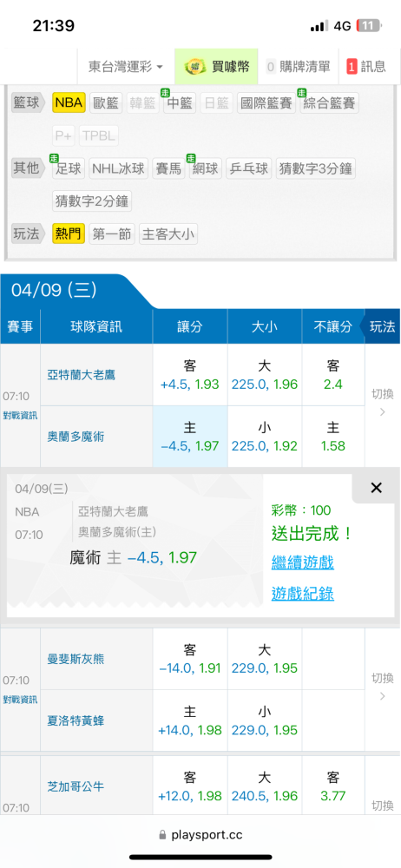Open 亞特蘭大老鷹 team info
The image size is (401, 868).
tap(81, 375)
